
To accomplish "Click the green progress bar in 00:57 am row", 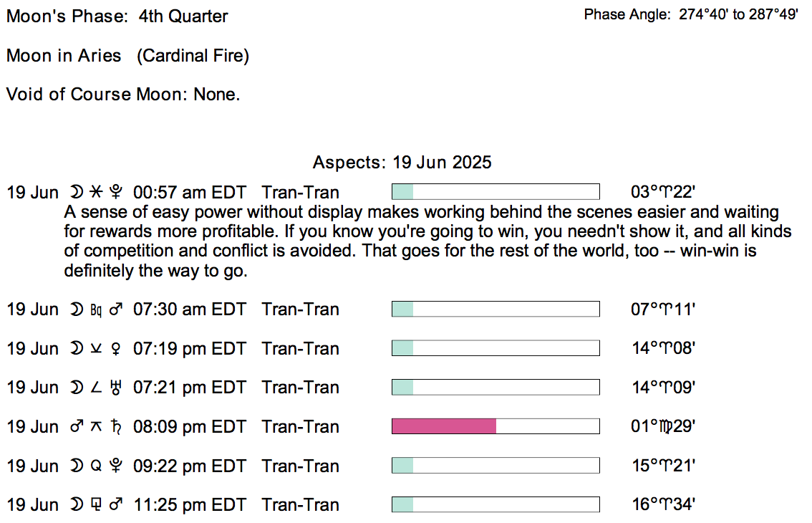I will pyautogui.click(x=403, y=192).
